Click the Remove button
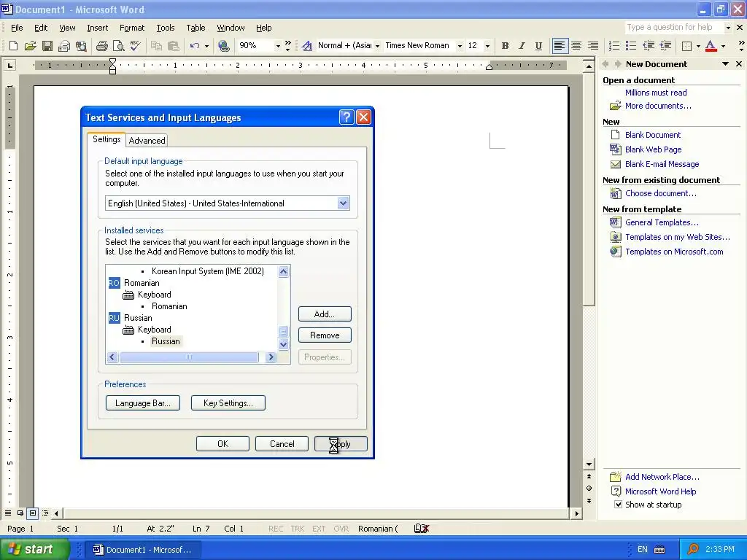The height and width of the screenshot is (560, 747). (325, 335)
